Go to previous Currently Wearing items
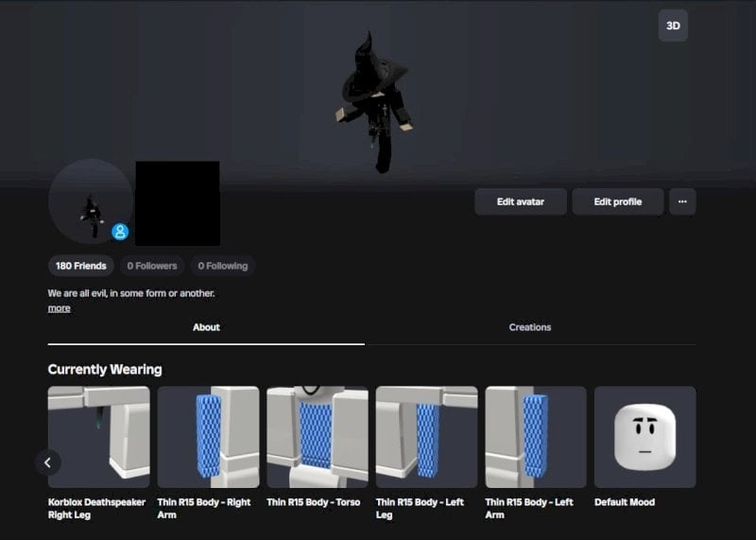 point(48,462)
